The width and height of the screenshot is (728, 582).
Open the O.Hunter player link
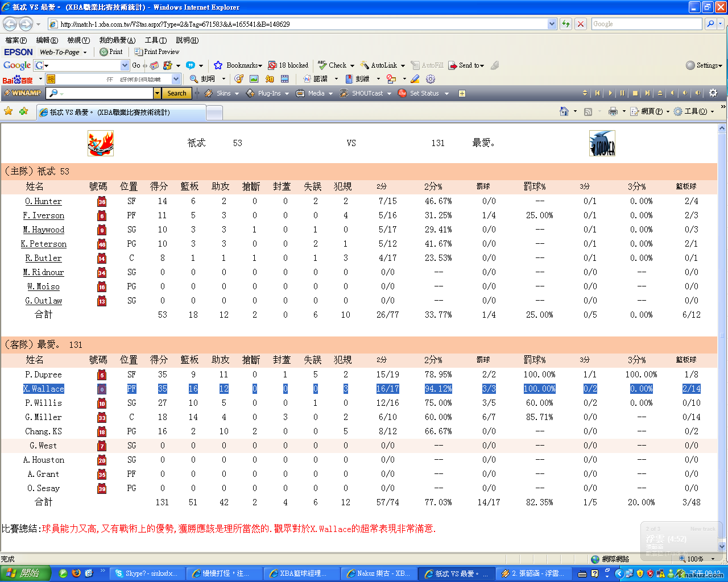click(x=43, y=201)
